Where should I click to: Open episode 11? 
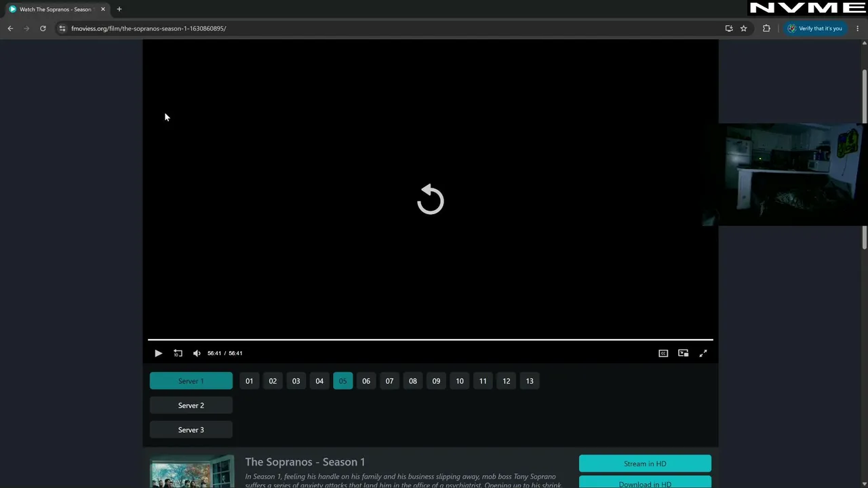click(x=483, y=381)
